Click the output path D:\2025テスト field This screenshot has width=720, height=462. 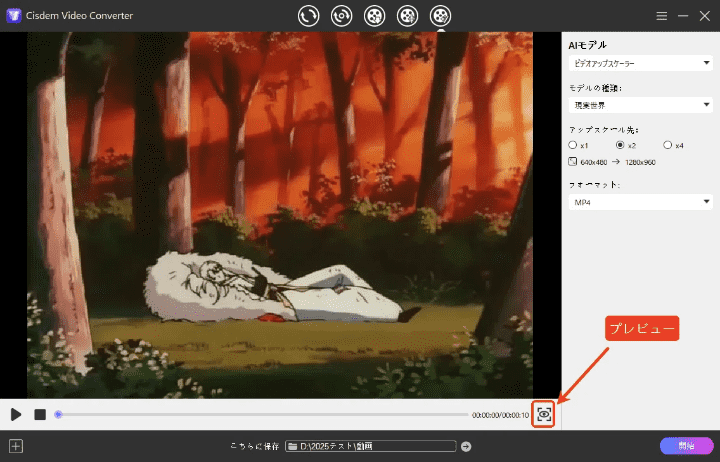click(370, 446)
